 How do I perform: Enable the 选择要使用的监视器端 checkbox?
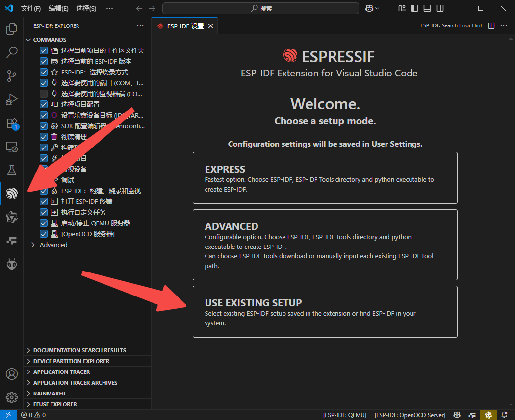(x=44, y=93)
